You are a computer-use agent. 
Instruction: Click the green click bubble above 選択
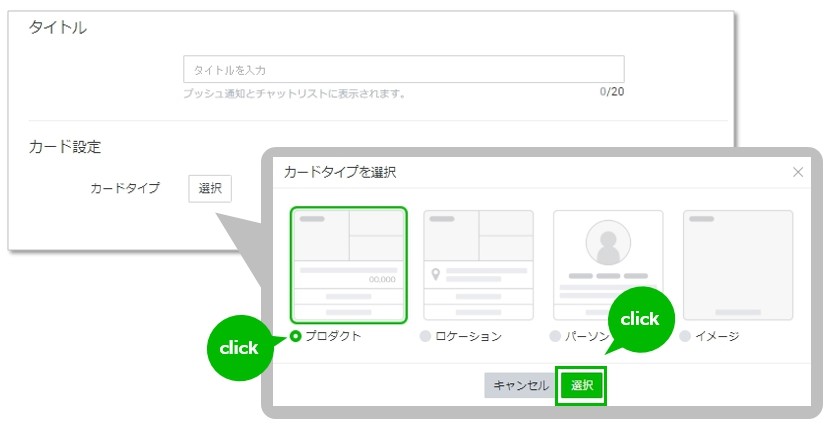click(640, 319)
